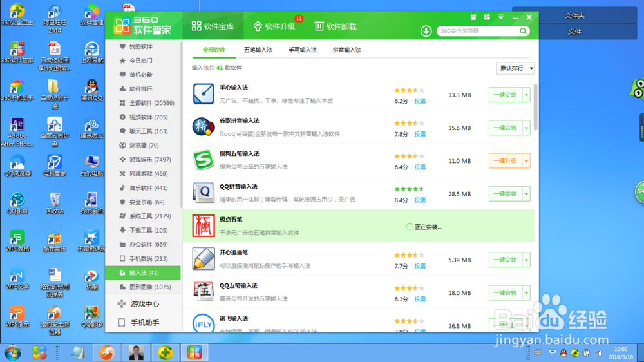Click 一键安装 for 谷歌拼音输入法
This screenshot has width=644, height=362.
505,128
